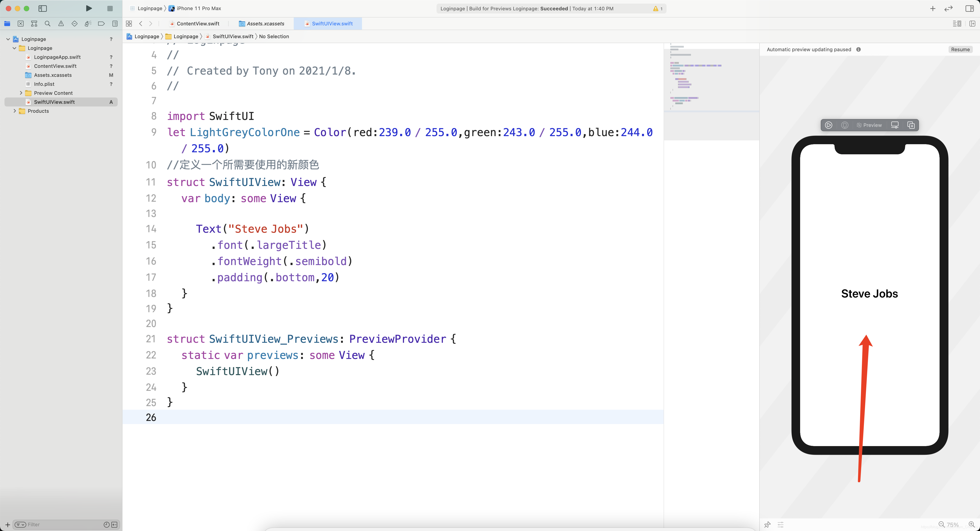Expand the Preview Content folder

(x=21, y=93)
